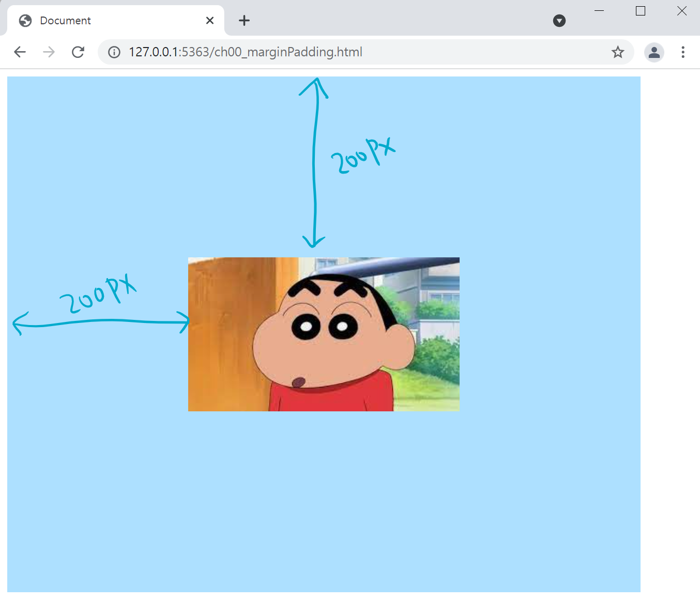Maximize the Chrome window
Image resolution: width=700 pixels, height=601 pixels.
[641, 11]
